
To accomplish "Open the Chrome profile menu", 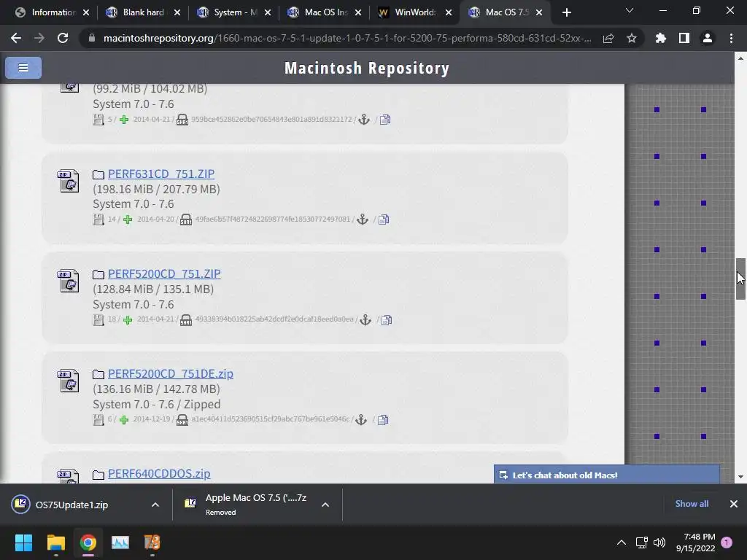I will coord(708,38).
